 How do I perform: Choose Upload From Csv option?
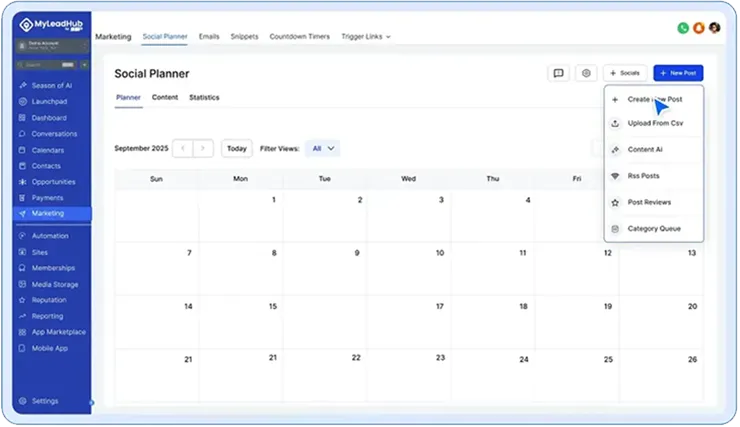pyautogui.click(x=654, y=124)
